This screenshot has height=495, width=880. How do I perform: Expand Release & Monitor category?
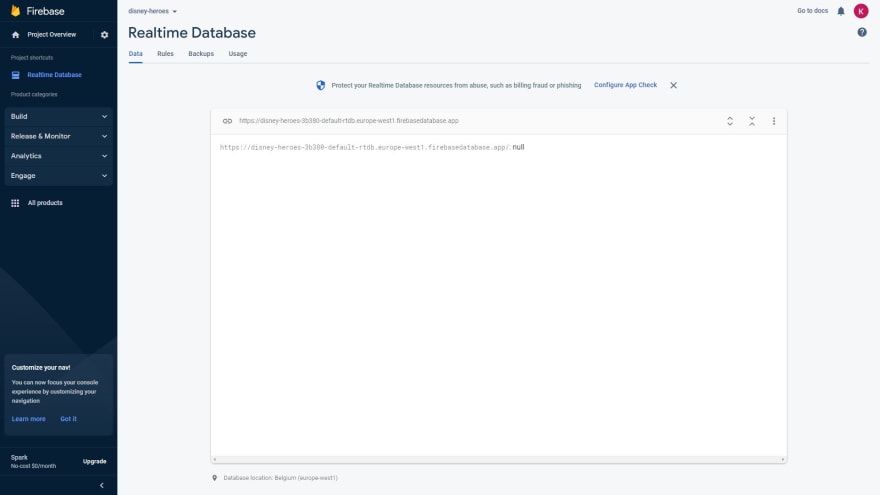click(58, 136)
